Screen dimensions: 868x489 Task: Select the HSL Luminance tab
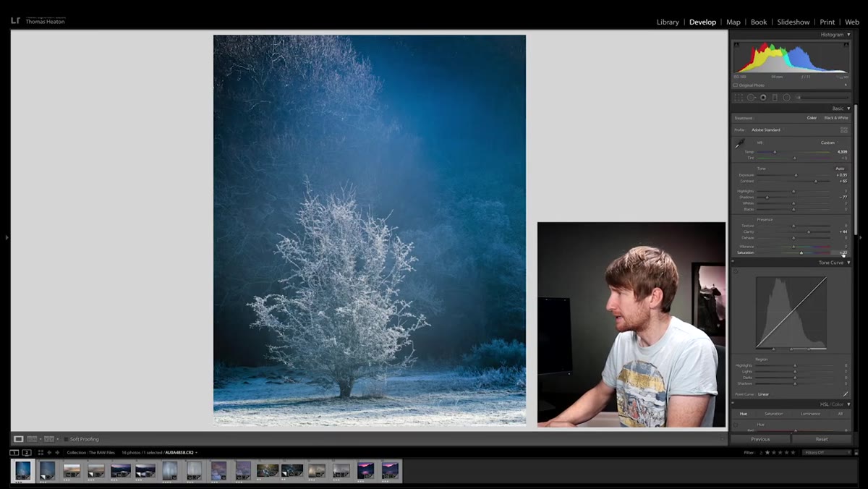point(810,414)
